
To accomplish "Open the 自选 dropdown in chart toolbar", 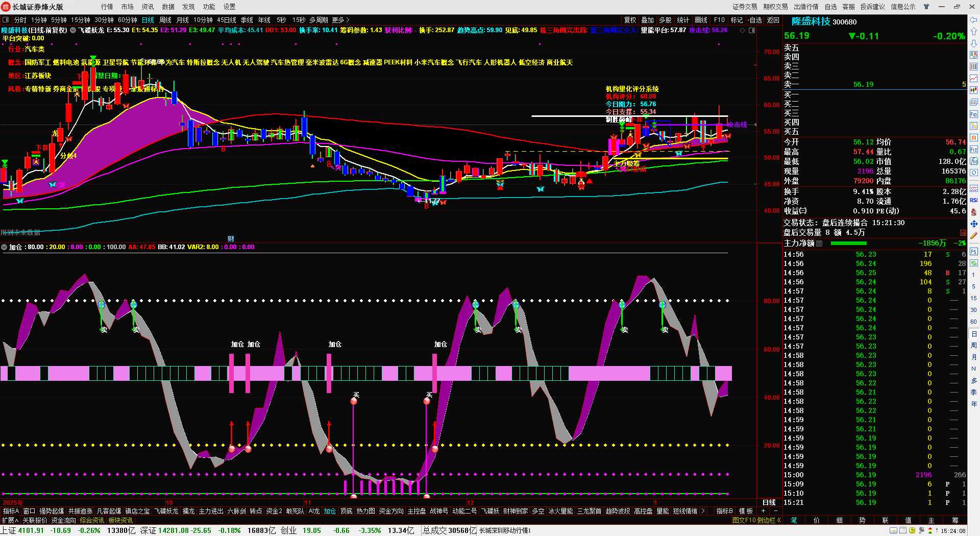I will point(755,20).
